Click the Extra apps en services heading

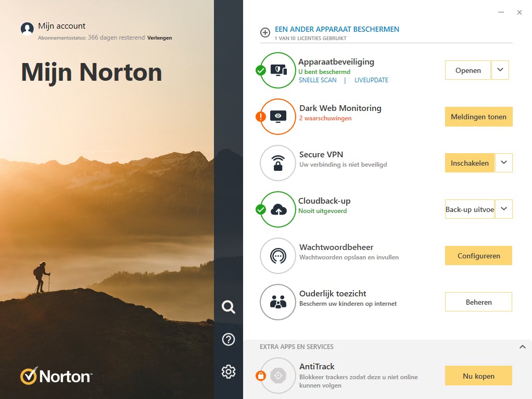pyautogui.click(x=297, y=347)
